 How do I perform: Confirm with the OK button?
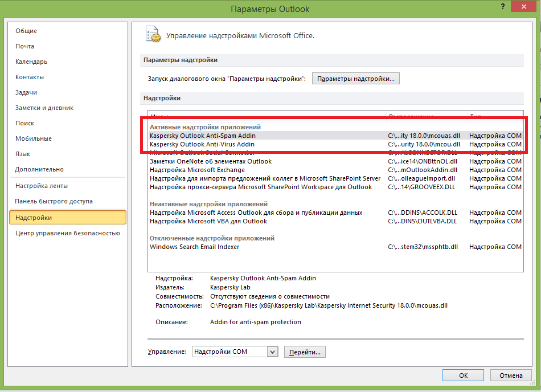pyautogui.click(x=463, y=375)
